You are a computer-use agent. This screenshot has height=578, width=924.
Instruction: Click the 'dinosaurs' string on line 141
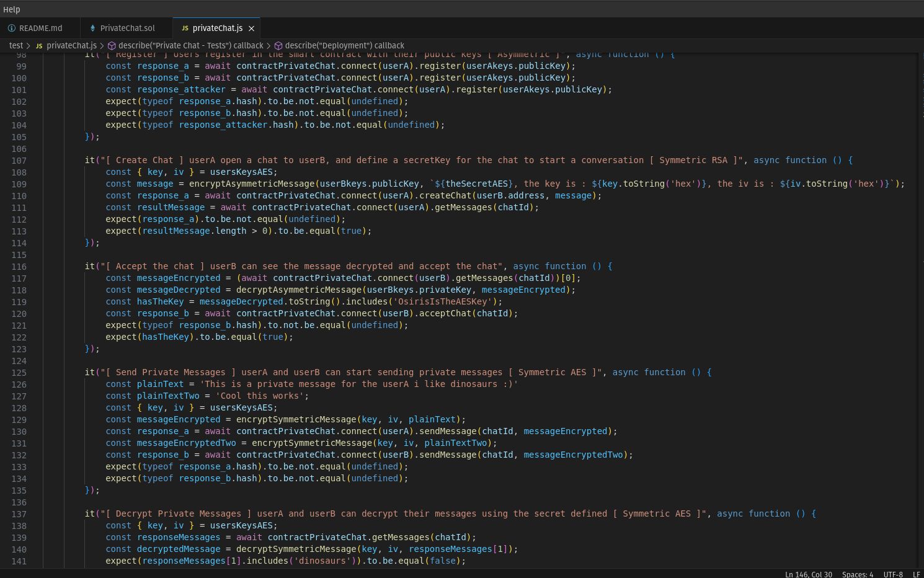point(322,561)
